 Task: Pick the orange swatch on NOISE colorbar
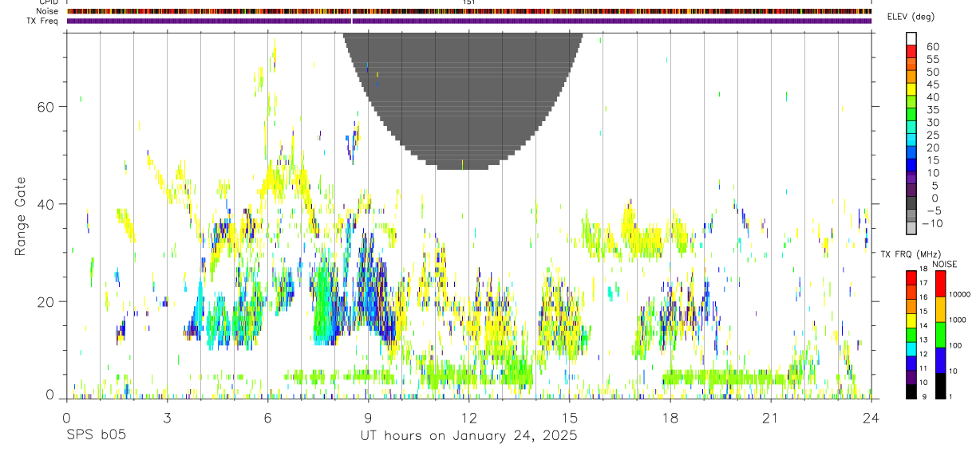coord(939,309)
